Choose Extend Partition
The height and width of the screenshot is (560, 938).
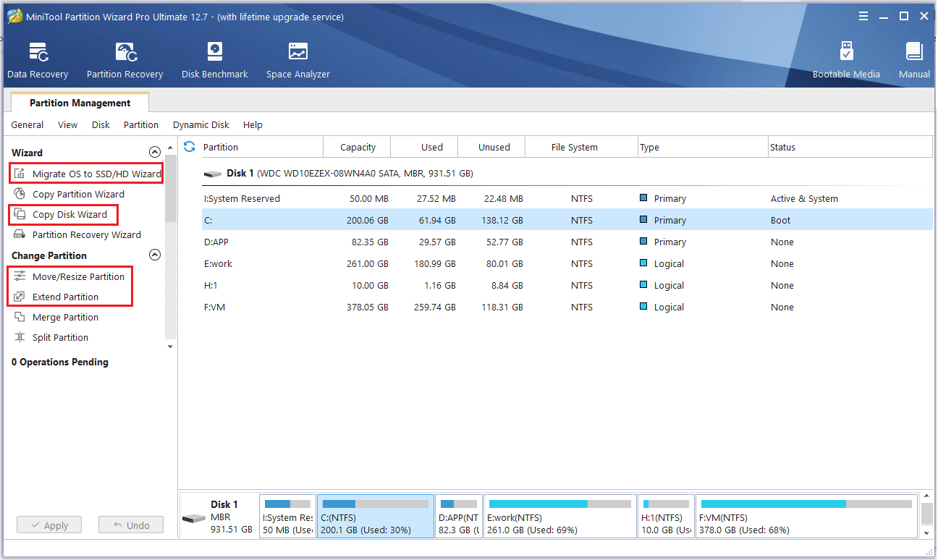65,297
